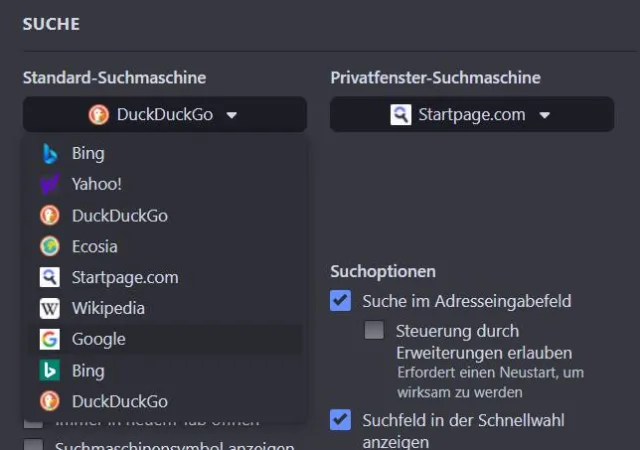This screenshot has height=450, width=640.
Task: Open the Privatfenster-Suchmaschine dropdown arrow
Action: click(x=544, y=115)
